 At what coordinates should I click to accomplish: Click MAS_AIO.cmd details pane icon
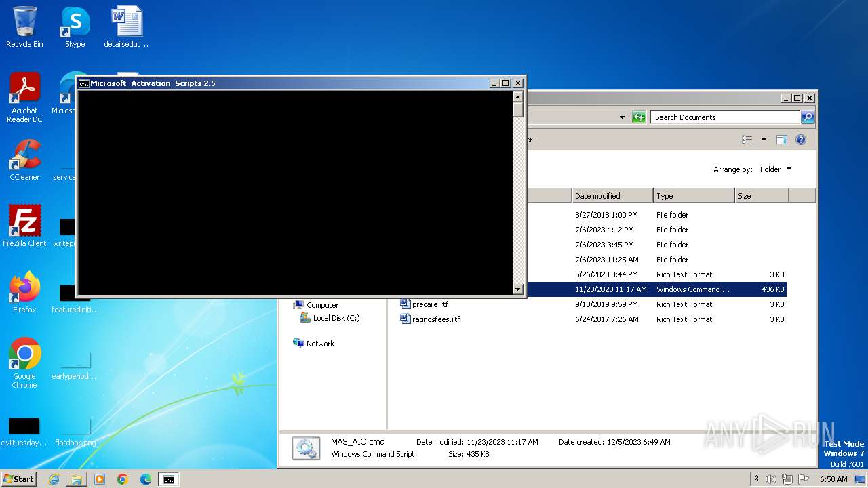(x=306, y=448)
